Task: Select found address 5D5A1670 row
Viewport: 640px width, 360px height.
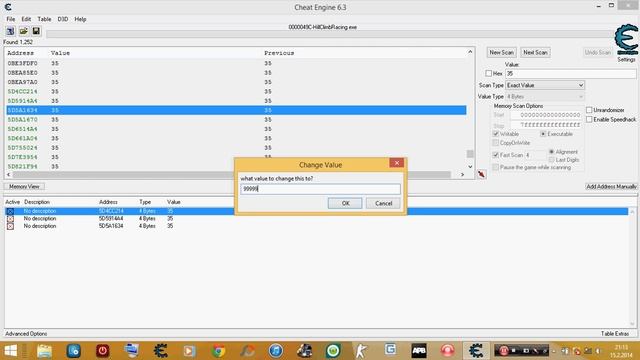Action: (x=236, y=120)
